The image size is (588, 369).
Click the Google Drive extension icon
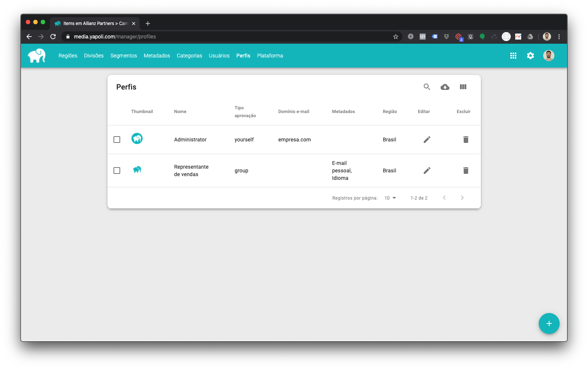pyautogui.click(x=530, y=37)
